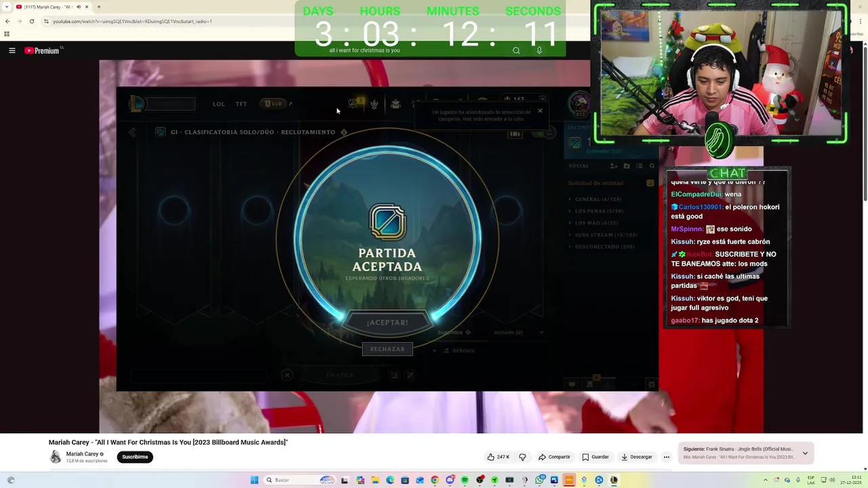The image size is (868, 488).
Task: Open the Mariah Carey channel name
Action: pos(82,454)
